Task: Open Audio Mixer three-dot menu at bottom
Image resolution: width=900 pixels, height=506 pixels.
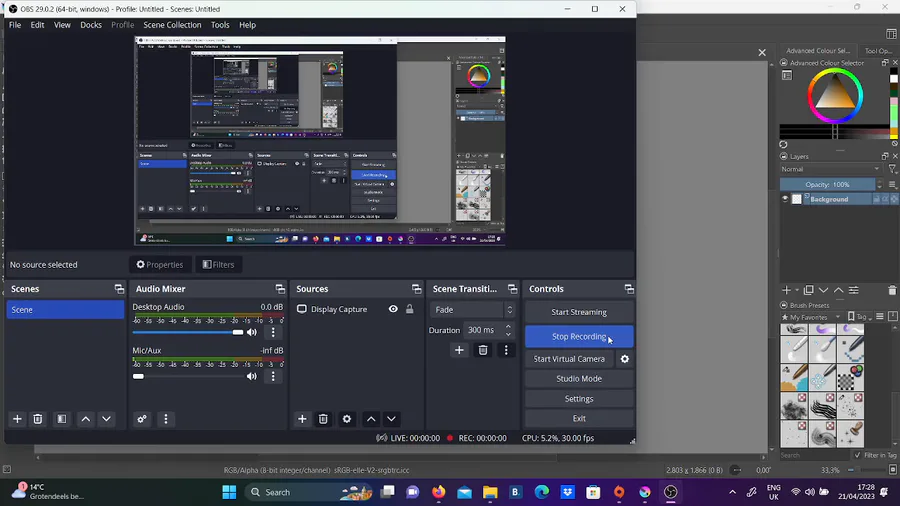Action: (x=166, y=419)
